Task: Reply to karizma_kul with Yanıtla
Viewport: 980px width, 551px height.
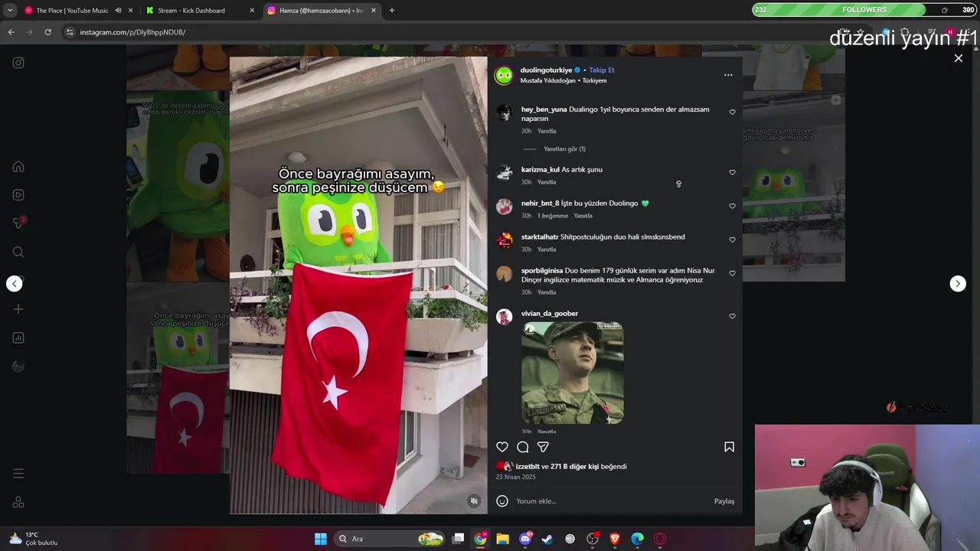Action: [547, 182]
